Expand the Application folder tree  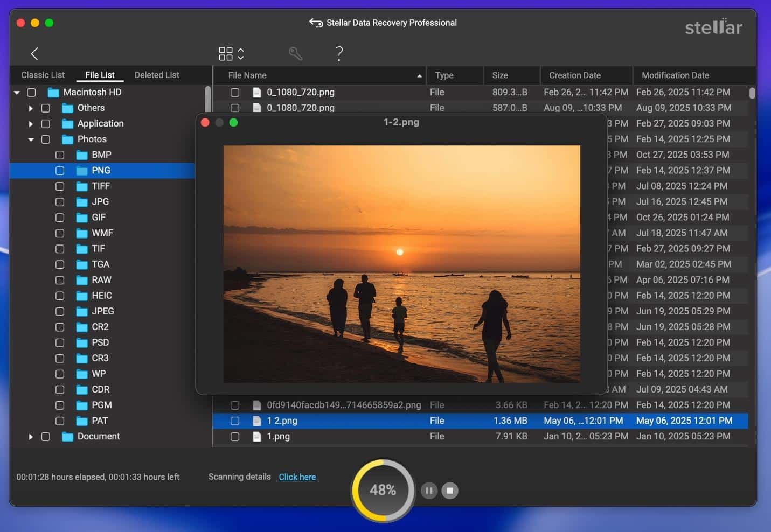coord(31,123)
